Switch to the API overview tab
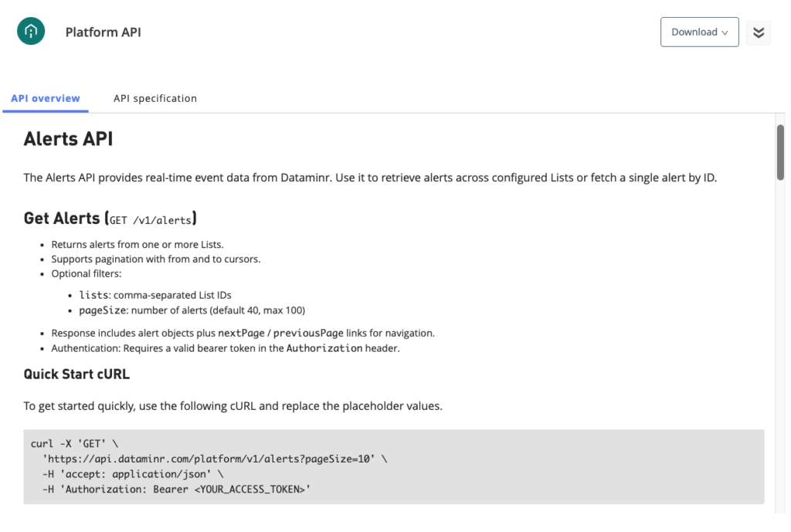The height and width of the screenshot is (532, 791). (46, 98)
